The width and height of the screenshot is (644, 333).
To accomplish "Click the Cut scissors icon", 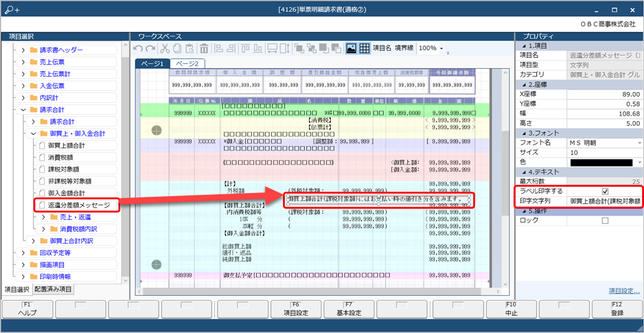I will tap(164, 49).
